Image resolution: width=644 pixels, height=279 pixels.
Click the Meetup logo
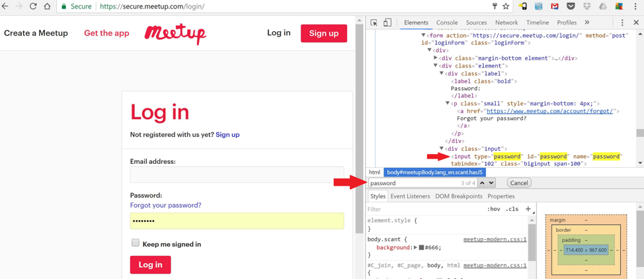[x=175, y=34]
